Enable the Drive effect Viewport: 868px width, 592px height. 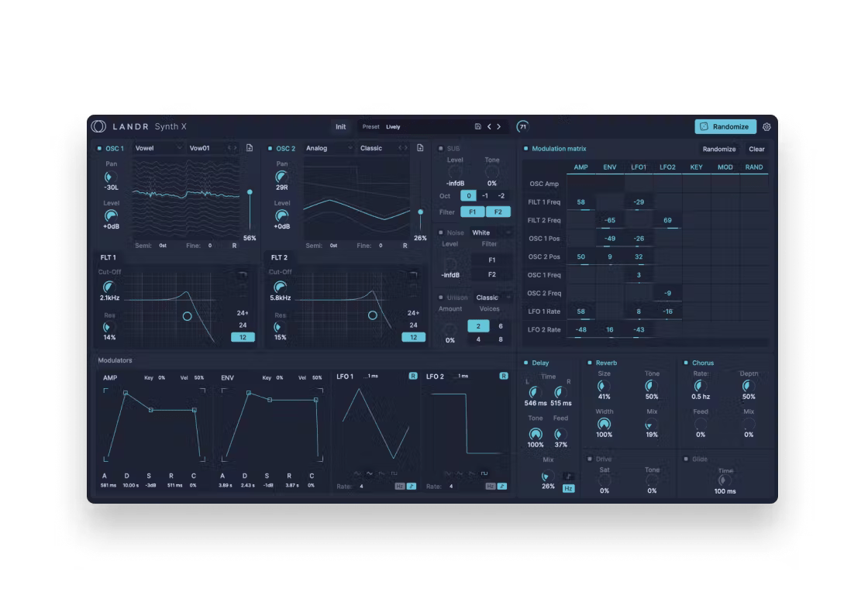pos(590,459)
